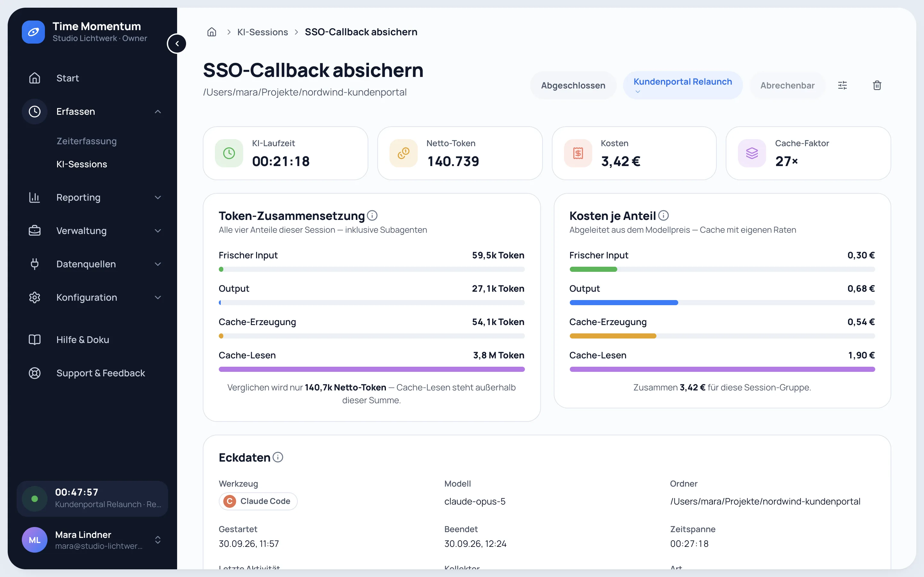Select Zeiterfassung in the sidebar

(x=87, y=141)
